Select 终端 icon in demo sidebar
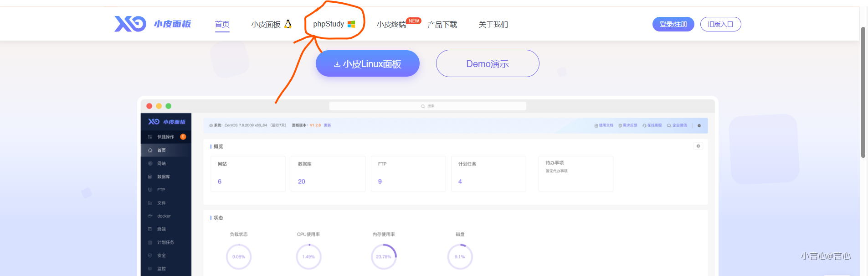 click(x=150, y=229)
